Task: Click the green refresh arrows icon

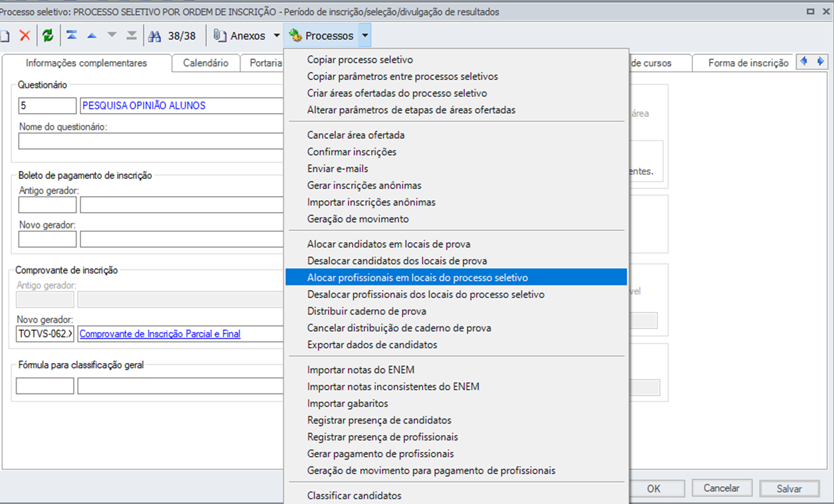Action: [x=48, y=36]
